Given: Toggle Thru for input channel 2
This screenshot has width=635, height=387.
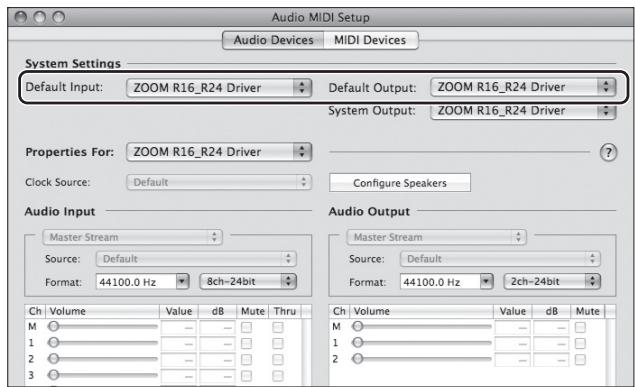Looking at the screenshot, I should [x=278, y=359].
